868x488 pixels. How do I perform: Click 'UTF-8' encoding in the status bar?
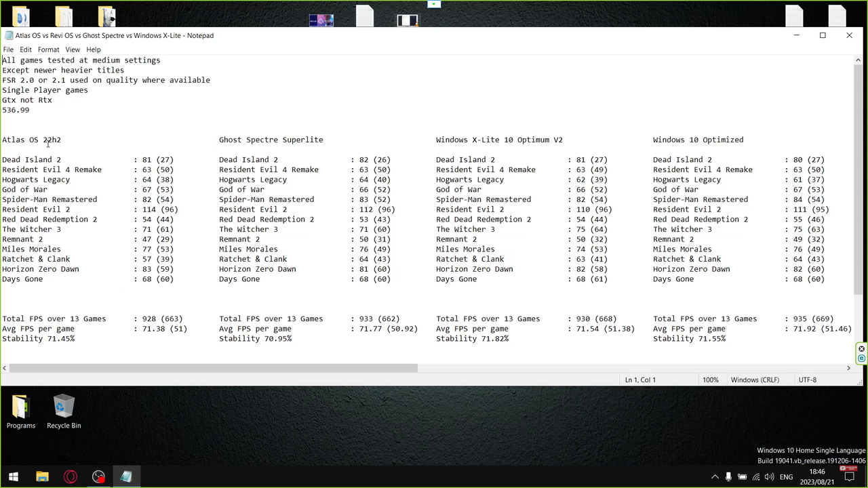[808, 380]
